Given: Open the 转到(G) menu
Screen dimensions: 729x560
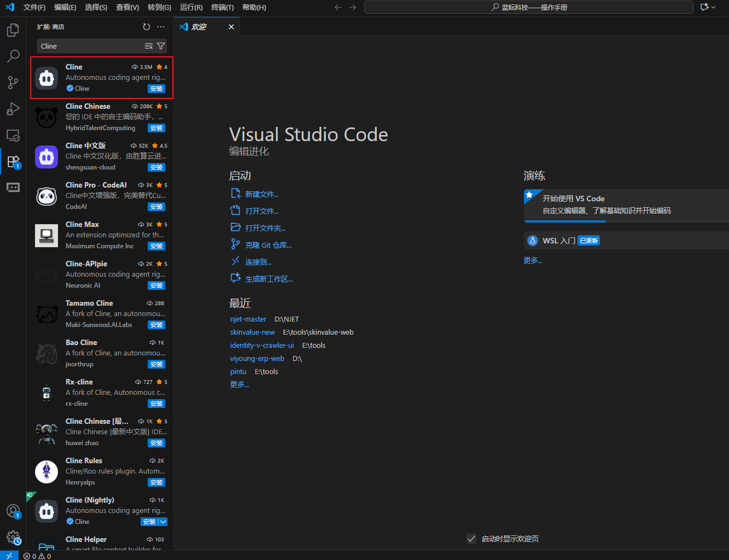Looking at the screenshot, I should coord(159,7).
